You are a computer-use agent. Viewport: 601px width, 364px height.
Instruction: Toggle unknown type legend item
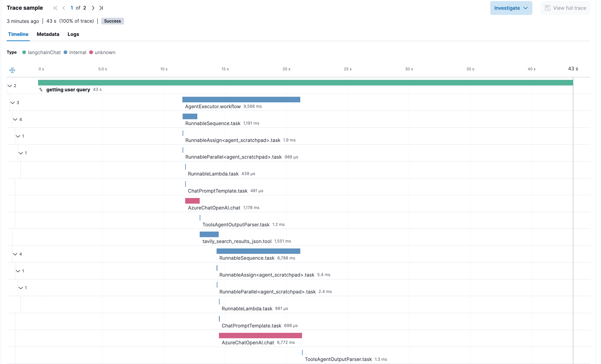click(x=102, y=52)
